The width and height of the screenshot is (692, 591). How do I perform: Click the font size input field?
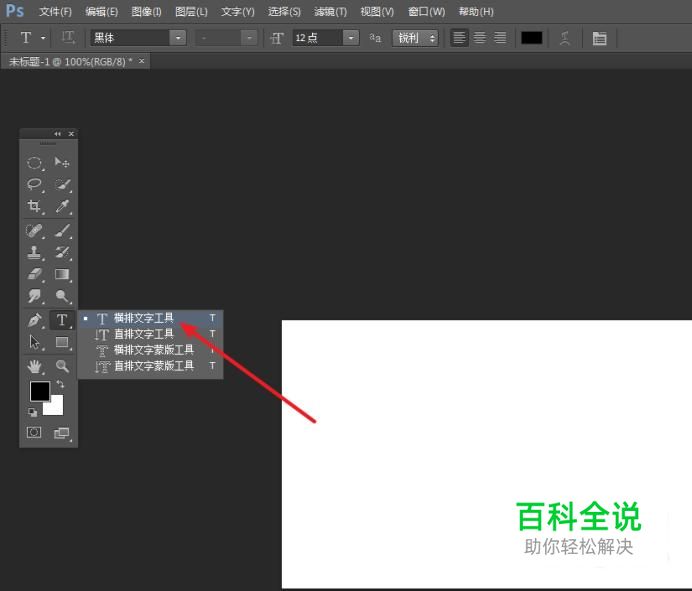pos(317,38)
